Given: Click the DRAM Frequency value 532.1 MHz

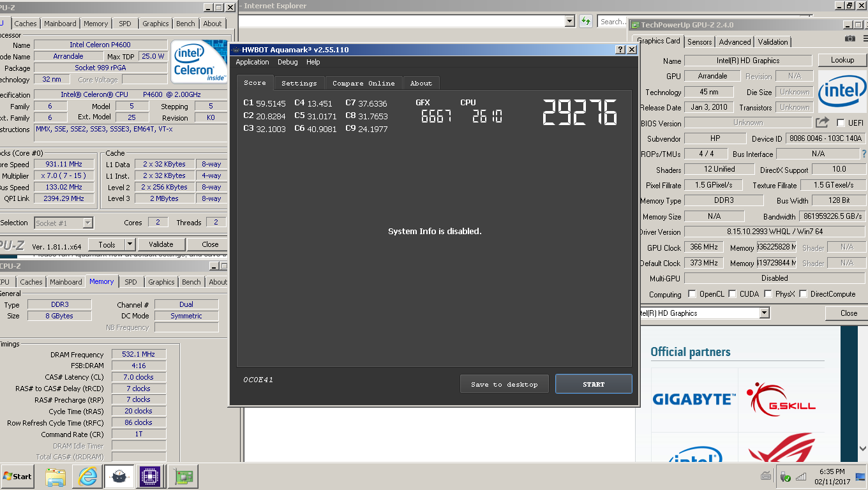Looking at the screenshot, I should (x=139, y=354).
